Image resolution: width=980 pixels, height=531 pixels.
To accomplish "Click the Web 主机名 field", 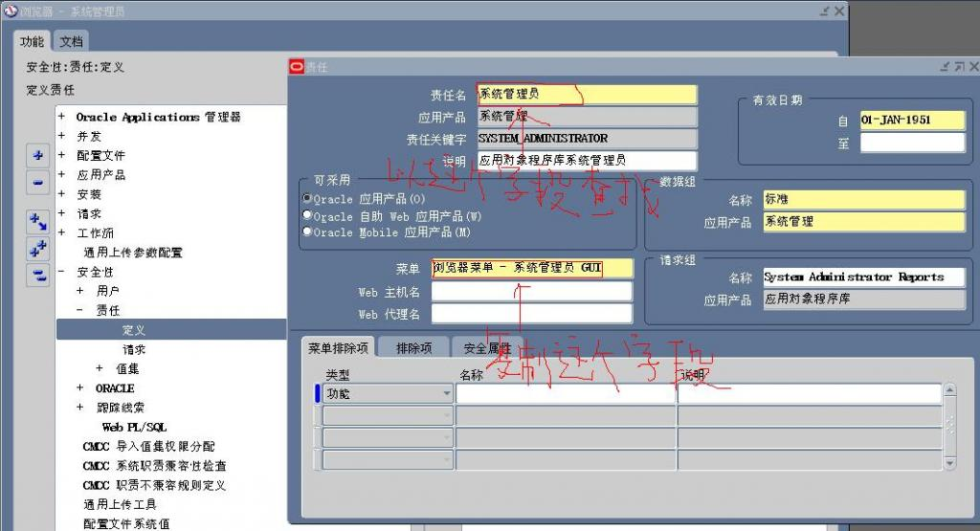I will pyautogui.click(x=532, y=292).
